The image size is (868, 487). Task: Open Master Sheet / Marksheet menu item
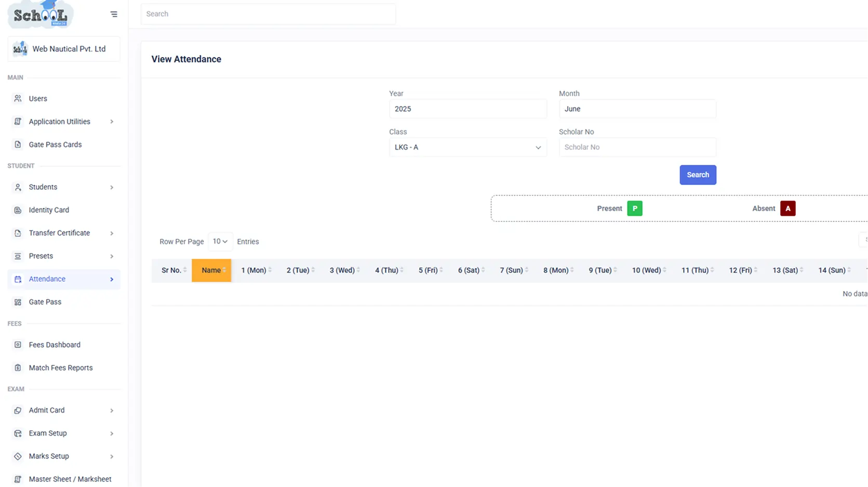(64, 479)
